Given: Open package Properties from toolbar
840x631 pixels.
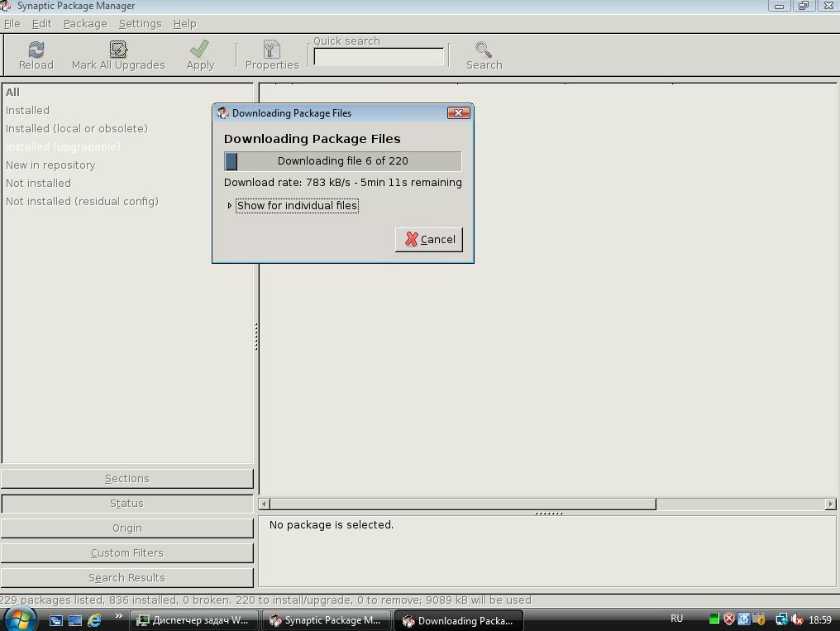Looking at the screenshot, I should click(271, 50).
